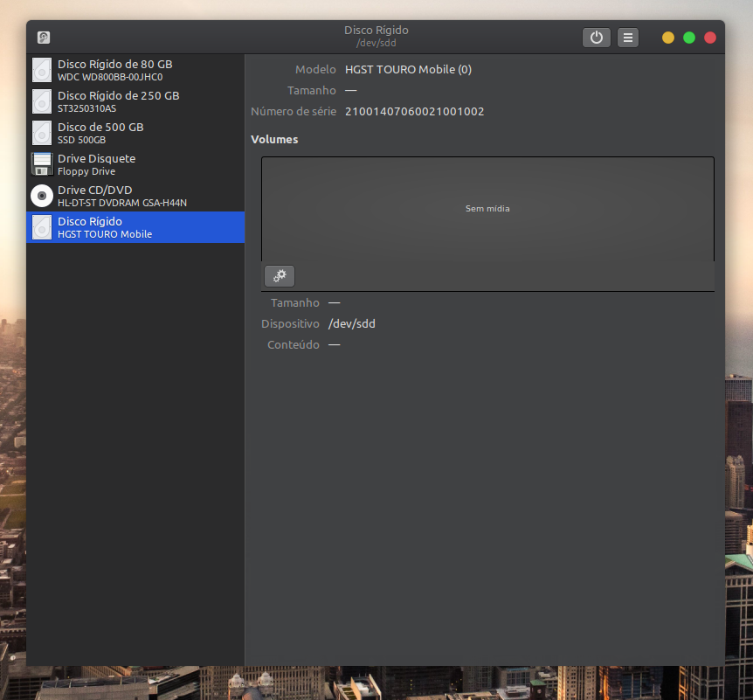
Task: Select the HGST TOURO Mobile disk icon
Action: tap(42, 227)
